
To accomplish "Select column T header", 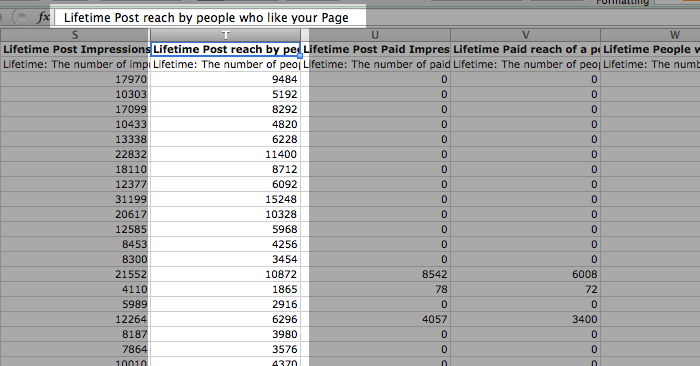I will click(225, 35).
